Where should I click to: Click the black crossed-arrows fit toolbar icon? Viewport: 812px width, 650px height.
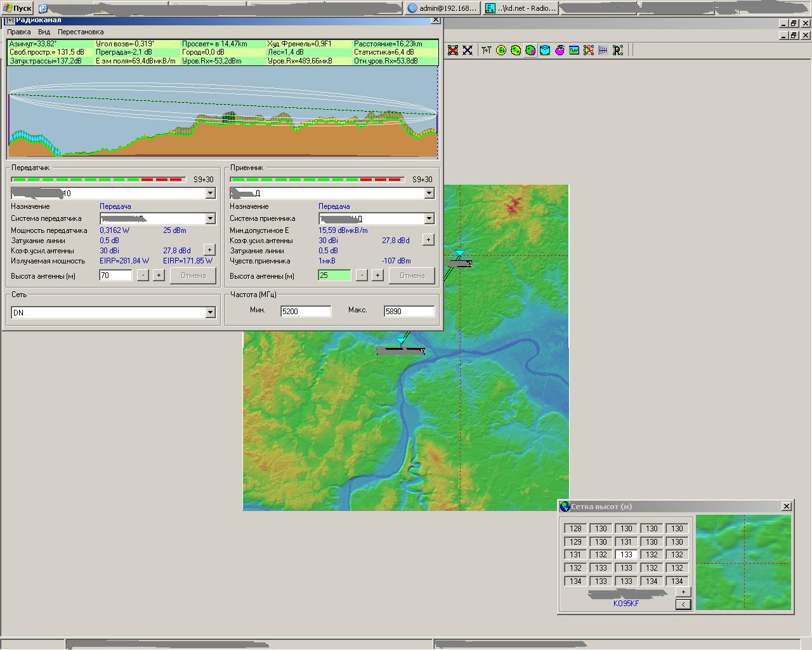pos(468,50)
